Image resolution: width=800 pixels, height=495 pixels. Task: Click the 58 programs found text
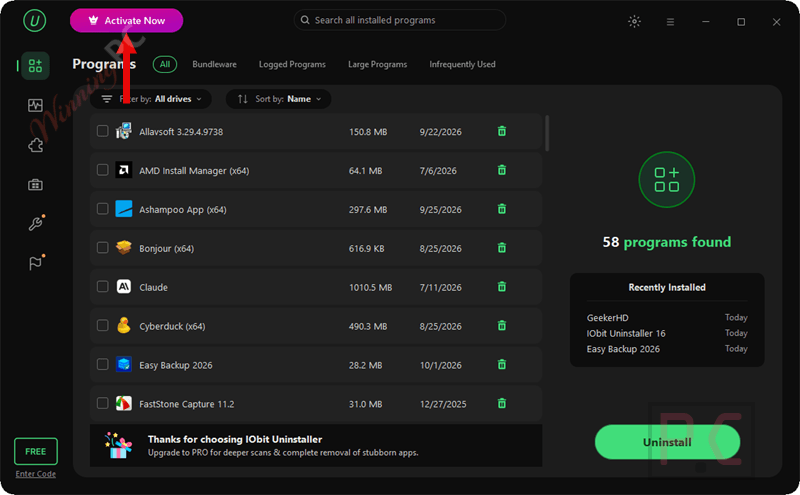point(667,242)
